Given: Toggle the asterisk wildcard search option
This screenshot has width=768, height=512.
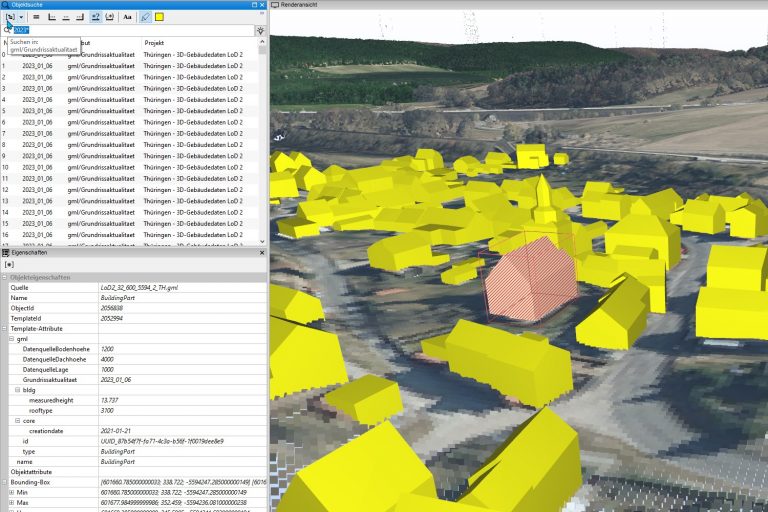Looking at the screenshot, I should pyautogui.click(x=109, y=17).
